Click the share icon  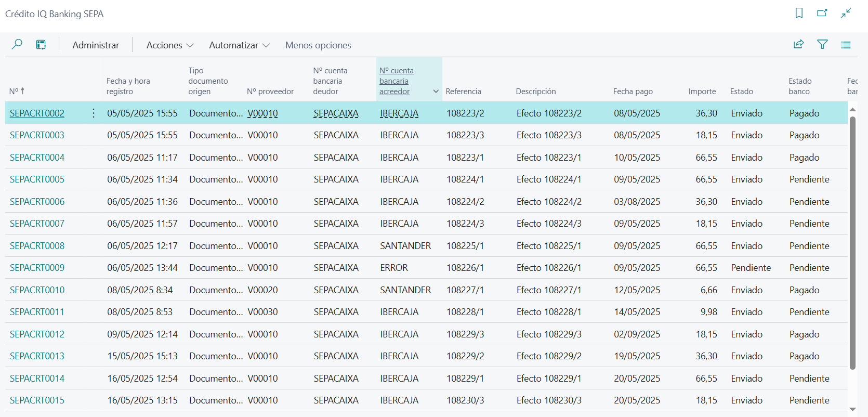[798, 45]
